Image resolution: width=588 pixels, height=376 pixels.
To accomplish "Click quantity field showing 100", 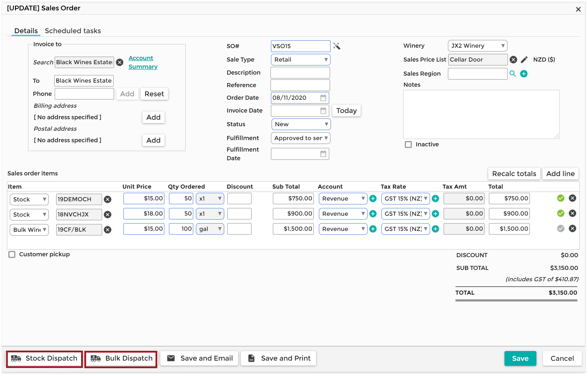I will click(x=181, y=229).
